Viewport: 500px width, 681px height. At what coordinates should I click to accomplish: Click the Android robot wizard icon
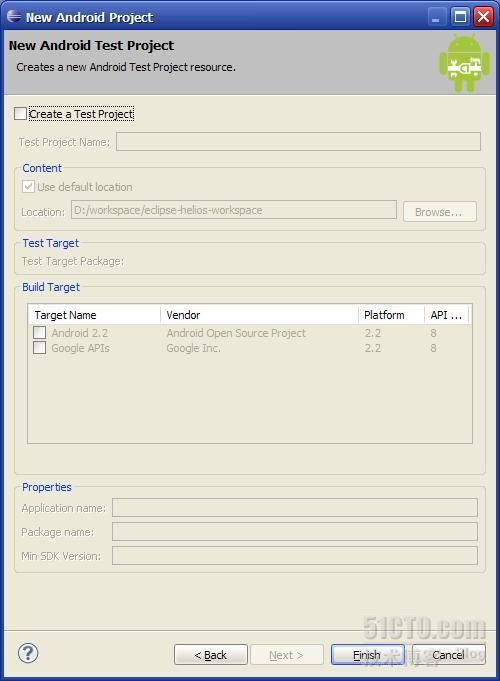[464, 63]
